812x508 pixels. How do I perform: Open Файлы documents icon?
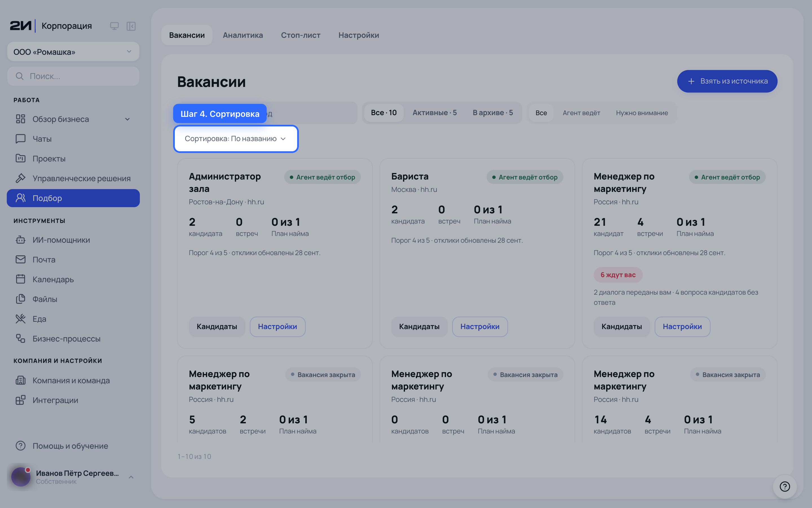click(x=21, y=299)
